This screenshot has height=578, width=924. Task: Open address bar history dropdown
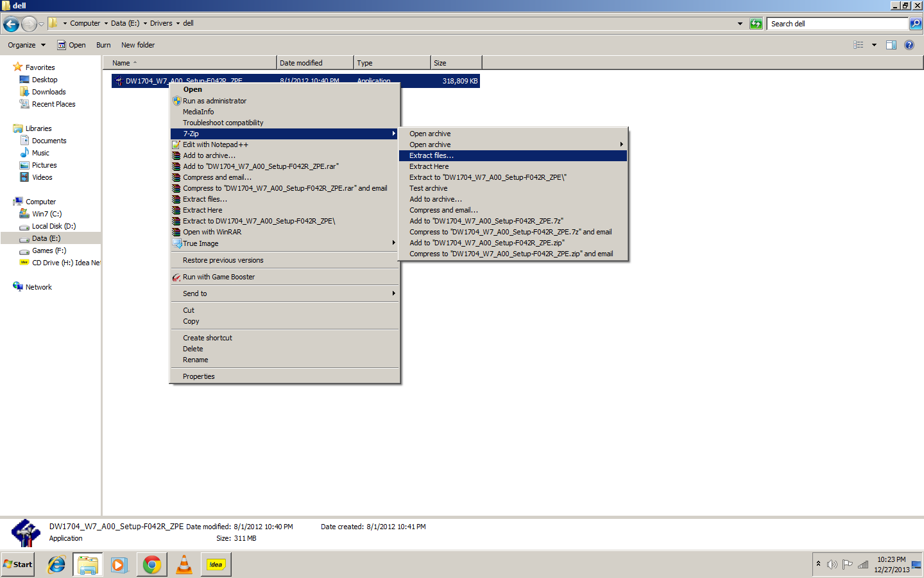point(740,24)
